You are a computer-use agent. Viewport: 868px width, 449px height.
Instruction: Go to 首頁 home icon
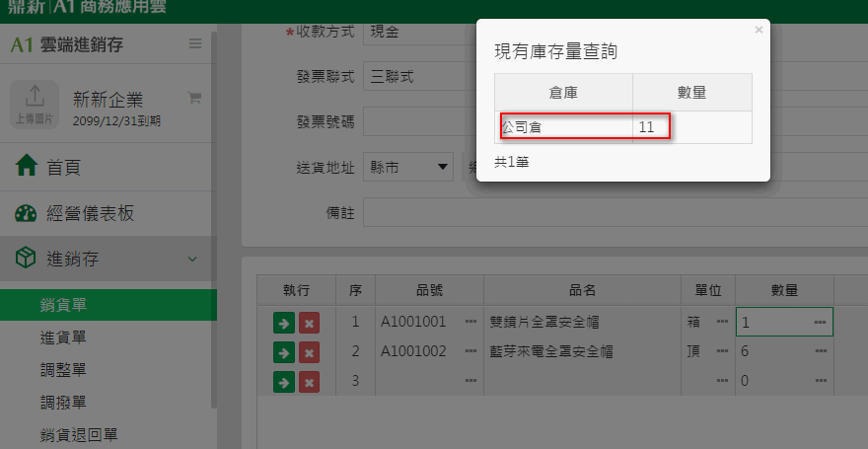click(27, 167)
